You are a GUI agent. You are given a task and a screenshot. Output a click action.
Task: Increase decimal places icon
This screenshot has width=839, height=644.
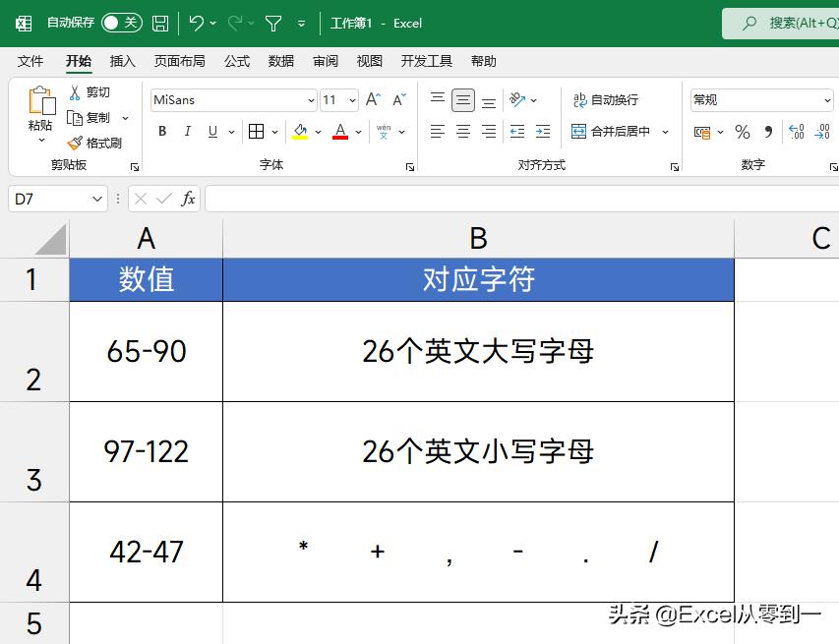click(795, 131)
